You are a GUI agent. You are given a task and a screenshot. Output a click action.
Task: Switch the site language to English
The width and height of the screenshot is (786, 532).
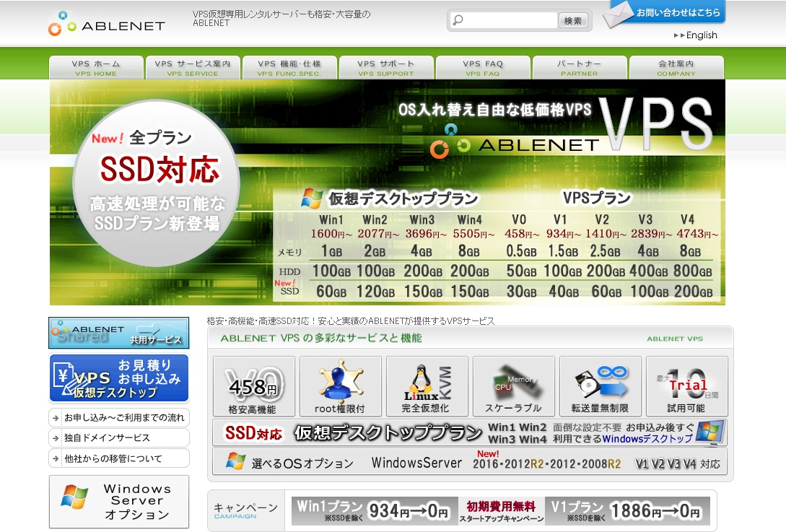pos(702,35)
